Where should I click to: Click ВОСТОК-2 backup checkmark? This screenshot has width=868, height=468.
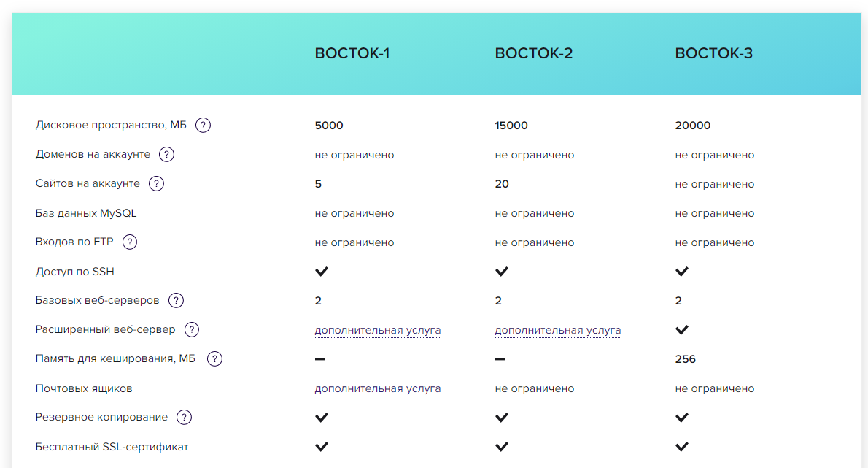(501, 418)
